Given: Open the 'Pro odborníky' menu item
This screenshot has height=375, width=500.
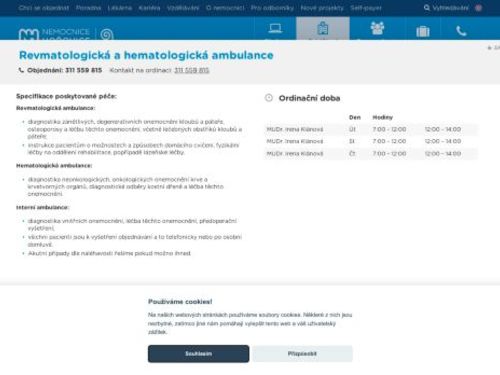Looking at the screenshot, I should [272, 8].
